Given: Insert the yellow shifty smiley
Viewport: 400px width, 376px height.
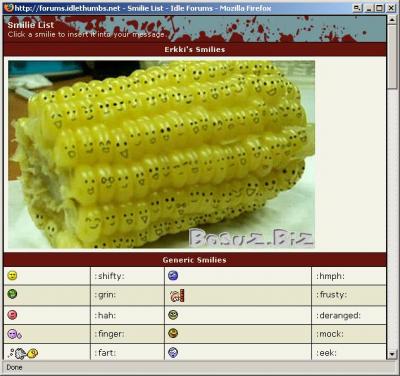Looking at the screenshot, I should 12,276.
